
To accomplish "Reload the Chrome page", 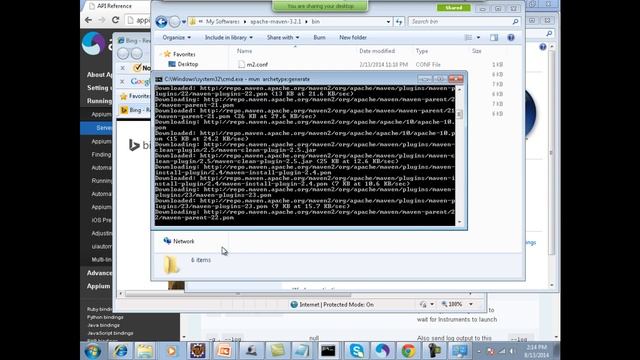I will tap(116, 20).
